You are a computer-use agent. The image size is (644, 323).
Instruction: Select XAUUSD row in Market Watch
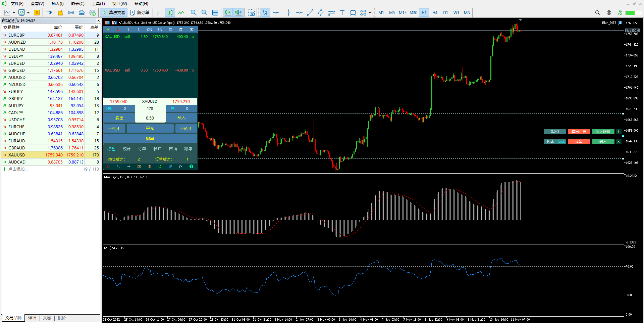51,155
